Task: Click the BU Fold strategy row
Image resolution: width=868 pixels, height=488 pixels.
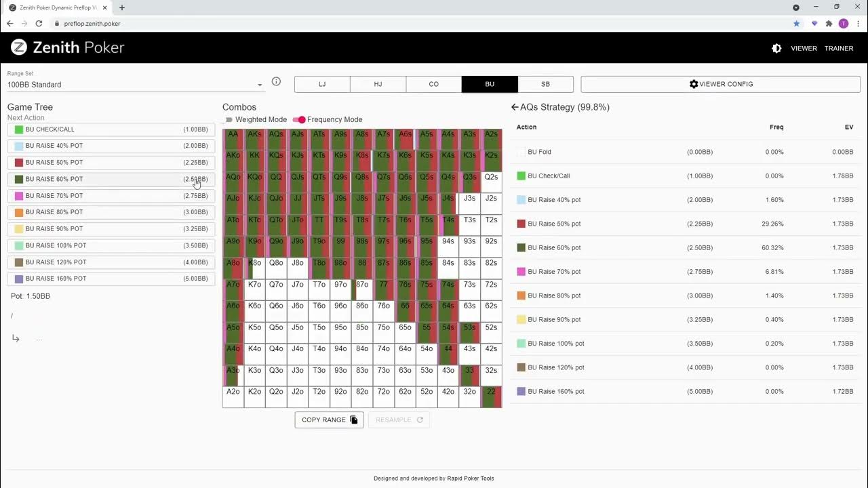Action: click(685, 152)
